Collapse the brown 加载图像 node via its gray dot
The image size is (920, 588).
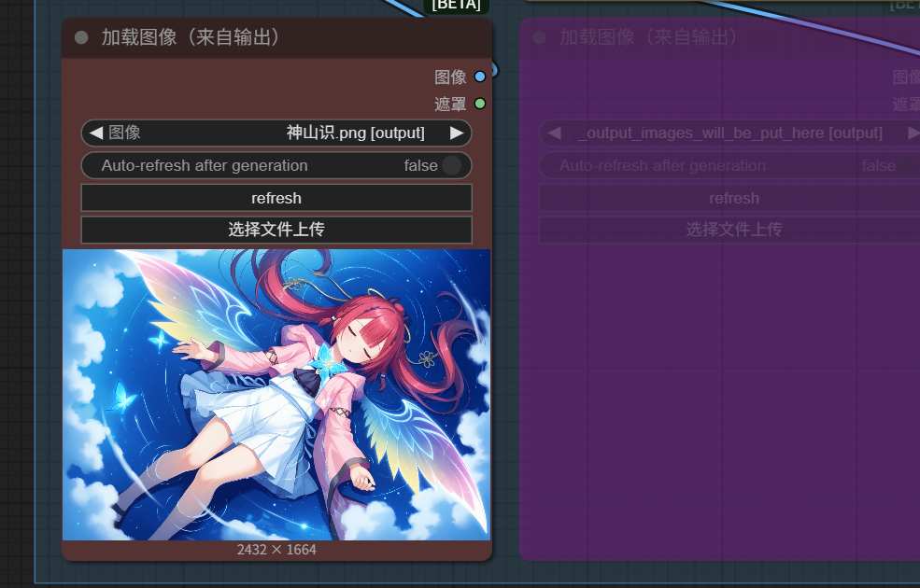tap(81, 37)
